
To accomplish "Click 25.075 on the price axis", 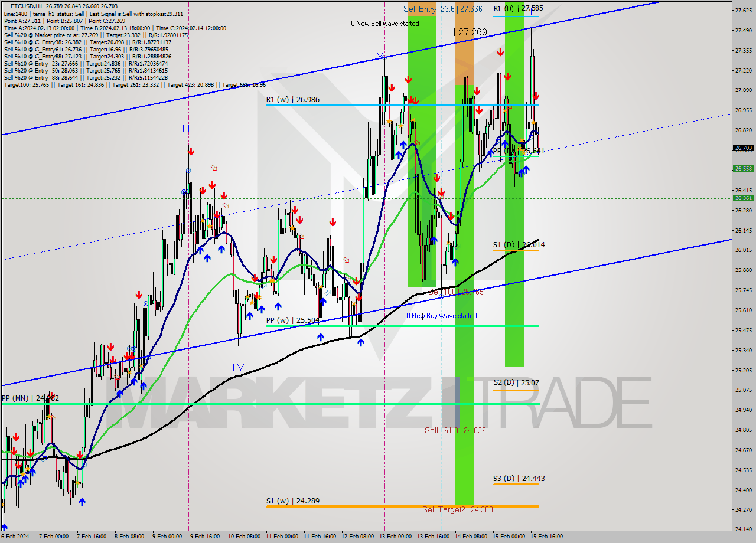I will [x=744, y=390].
